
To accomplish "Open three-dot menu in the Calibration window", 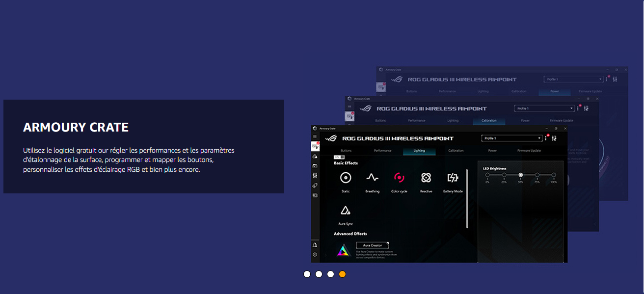I will [578, 108].
